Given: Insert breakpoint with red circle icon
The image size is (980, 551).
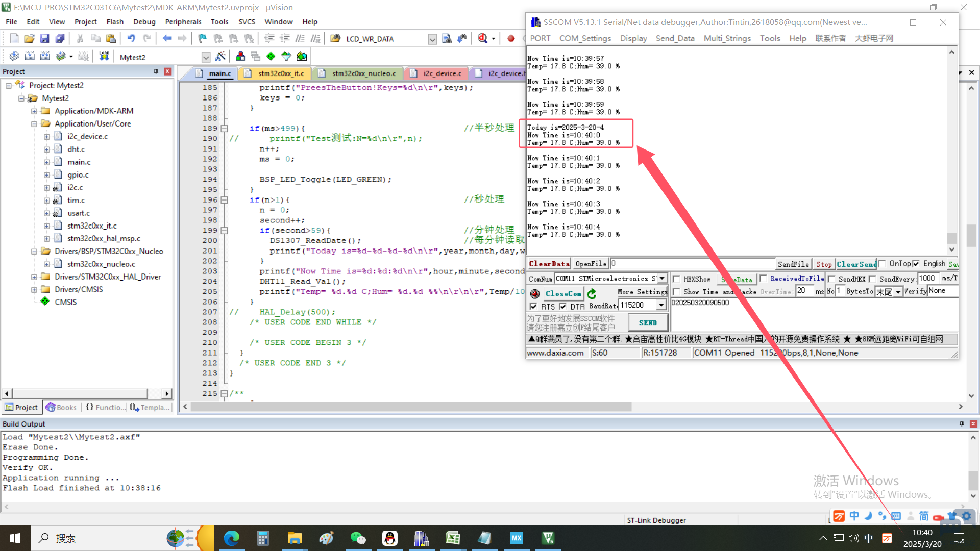Looking at the screenshot, I should (511, 38).
